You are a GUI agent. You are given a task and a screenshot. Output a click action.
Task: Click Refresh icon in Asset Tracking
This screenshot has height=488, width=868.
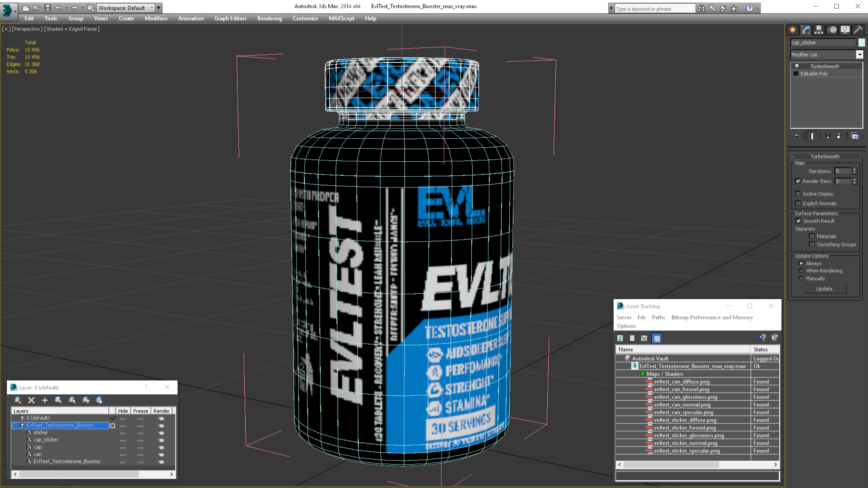pos(620,338)
